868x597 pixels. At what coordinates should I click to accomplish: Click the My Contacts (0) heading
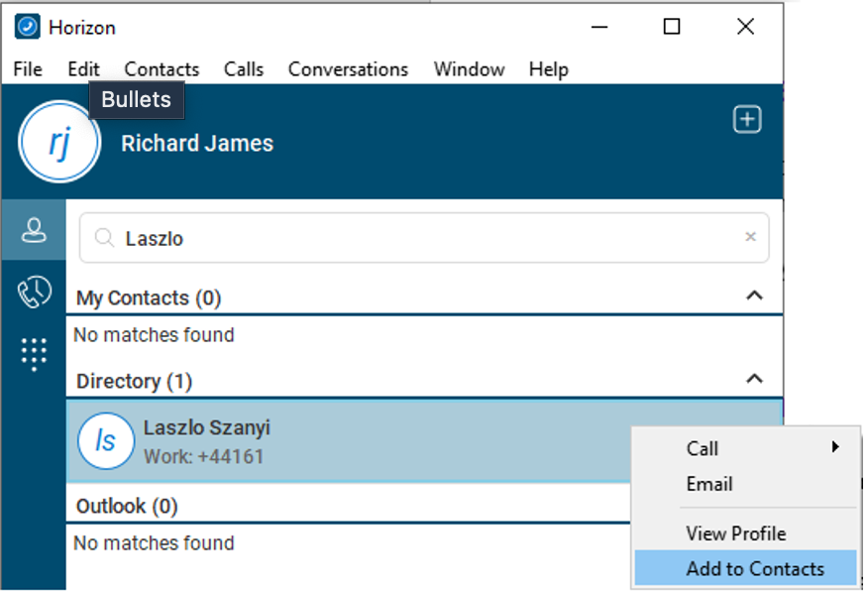point(149,298)
